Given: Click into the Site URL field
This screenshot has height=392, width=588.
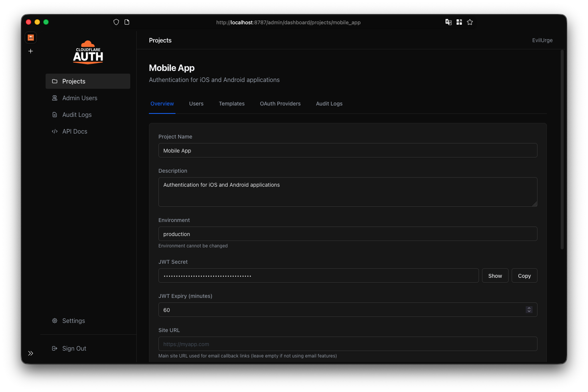Looking at the screenshot, I should coord(348,344).
